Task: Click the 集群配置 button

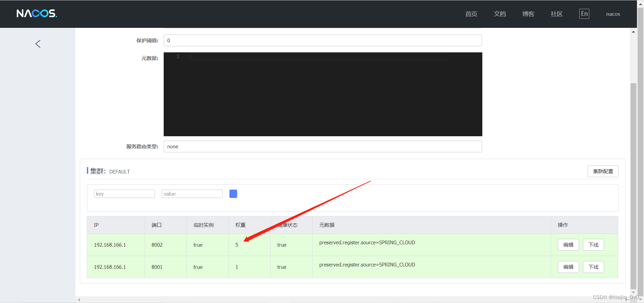Action: click(603, 171)
